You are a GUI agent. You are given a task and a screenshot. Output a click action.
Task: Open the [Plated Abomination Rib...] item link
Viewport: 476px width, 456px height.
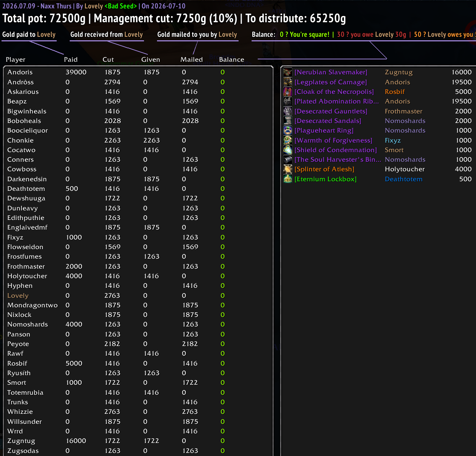point(337,101)
